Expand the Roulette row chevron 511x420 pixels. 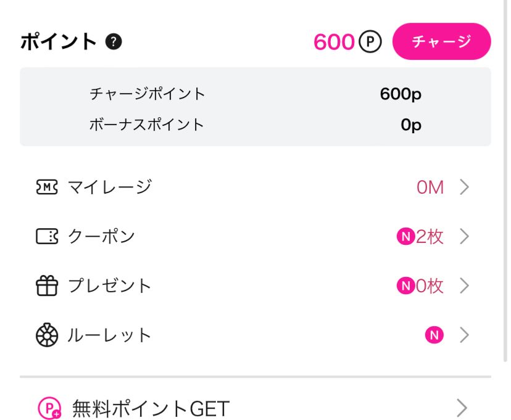(x=464, y=335)
